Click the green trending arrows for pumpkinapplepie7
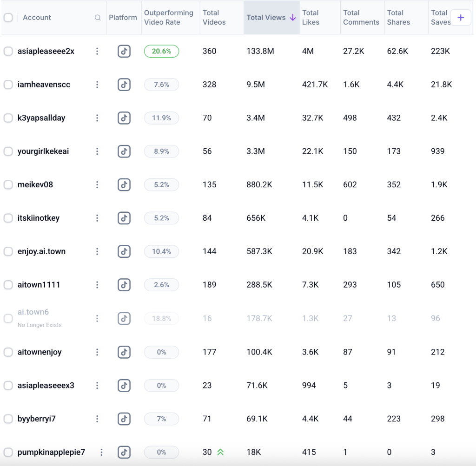Screen dimensions: 476x466 [x=220, y=452]
